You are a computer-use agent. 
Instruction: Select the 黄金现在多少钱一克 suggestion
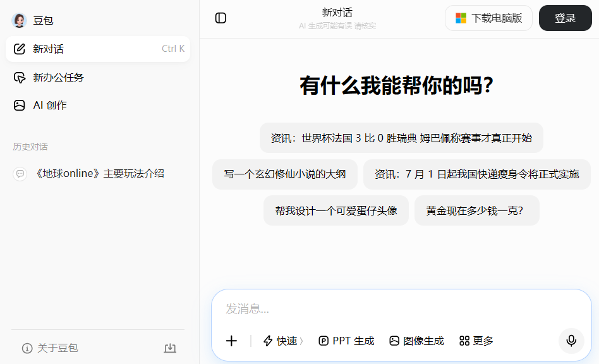[x=477, y=210]
